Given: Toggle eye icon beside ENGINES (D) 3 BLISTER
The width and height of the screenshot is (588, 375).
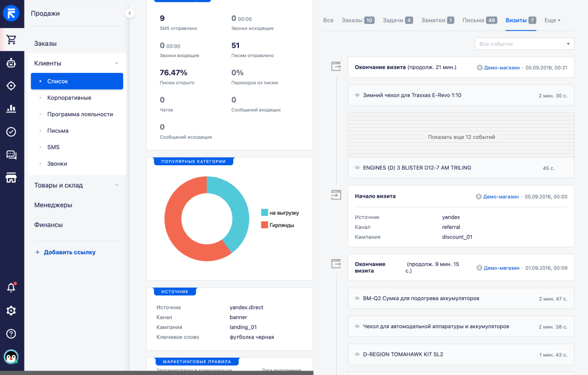Looking at the screenshot, I should coord(357,168).
